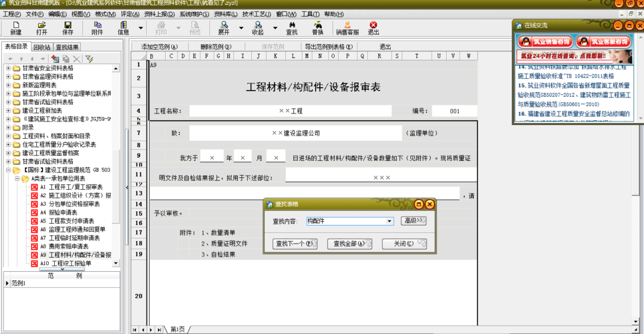Click 导出范例到表格(E) button
The image size is (644, 334).
tap(329, 47)
